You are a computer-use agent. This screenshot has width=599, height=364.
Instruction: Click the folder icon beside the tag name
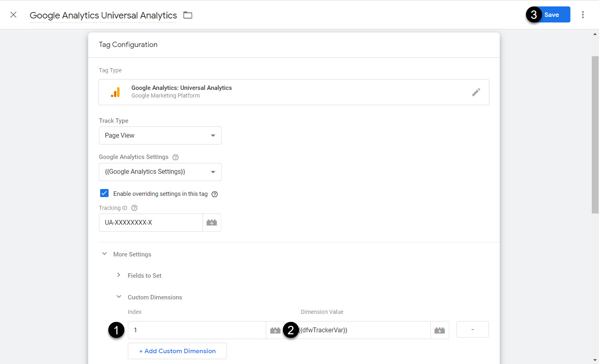(x=188, y=15)
